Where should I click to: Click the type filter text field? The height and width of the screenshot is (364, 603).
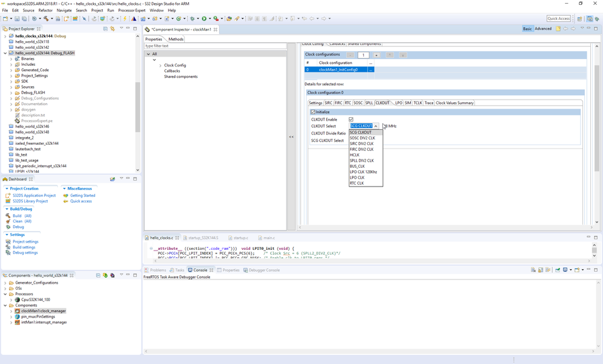click(x=215, y=46)
